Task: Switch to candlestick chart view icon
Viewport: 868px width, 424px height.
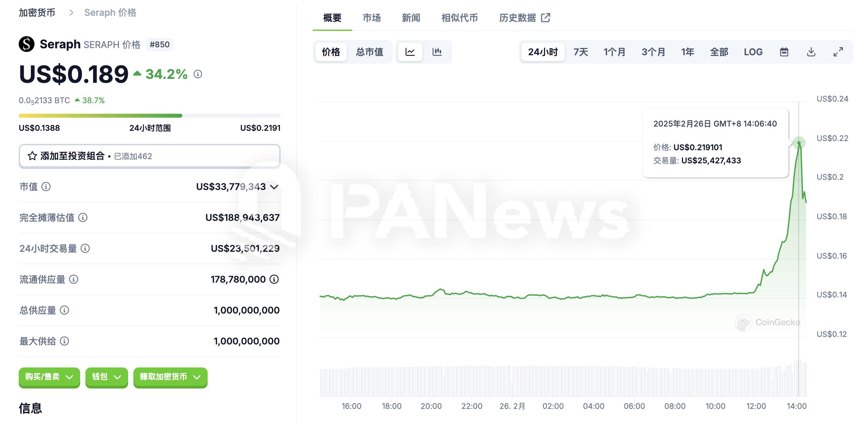Action: tap(437, 52)
